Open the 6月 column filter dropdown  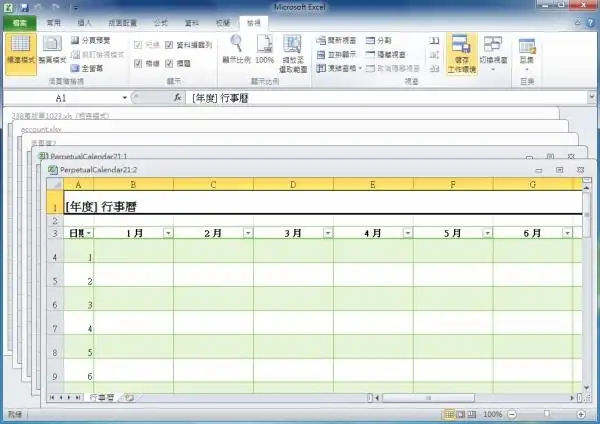567,233
